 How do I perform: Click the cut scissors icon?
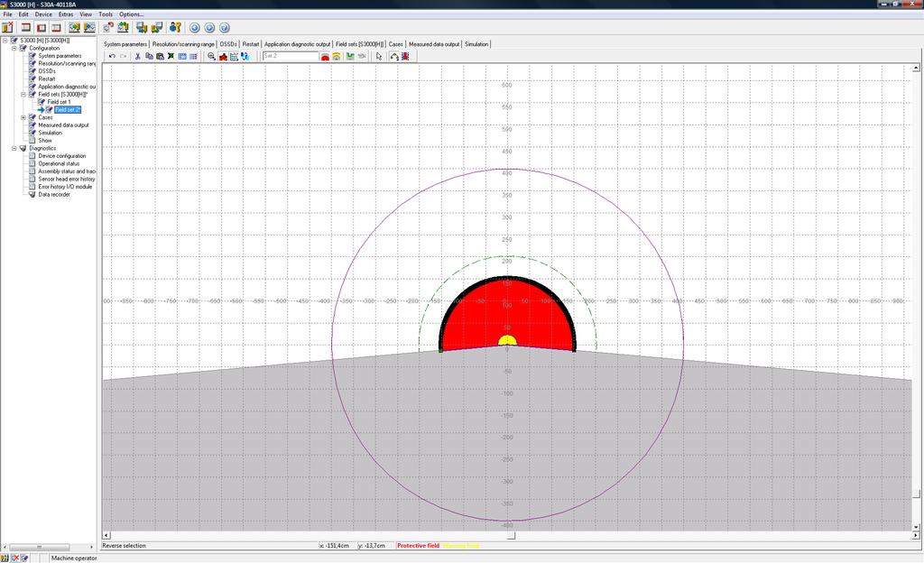[x=138, y=57]
